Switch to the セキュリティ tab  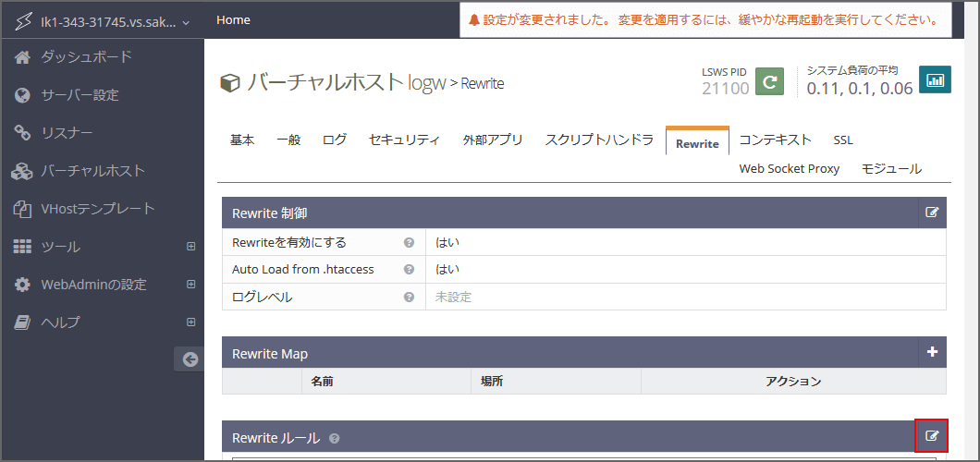click(x=404, y=140)
